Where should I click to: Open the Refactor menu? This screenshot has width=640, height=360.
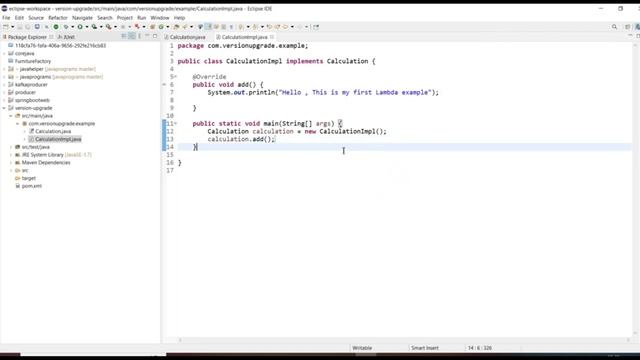58,18
